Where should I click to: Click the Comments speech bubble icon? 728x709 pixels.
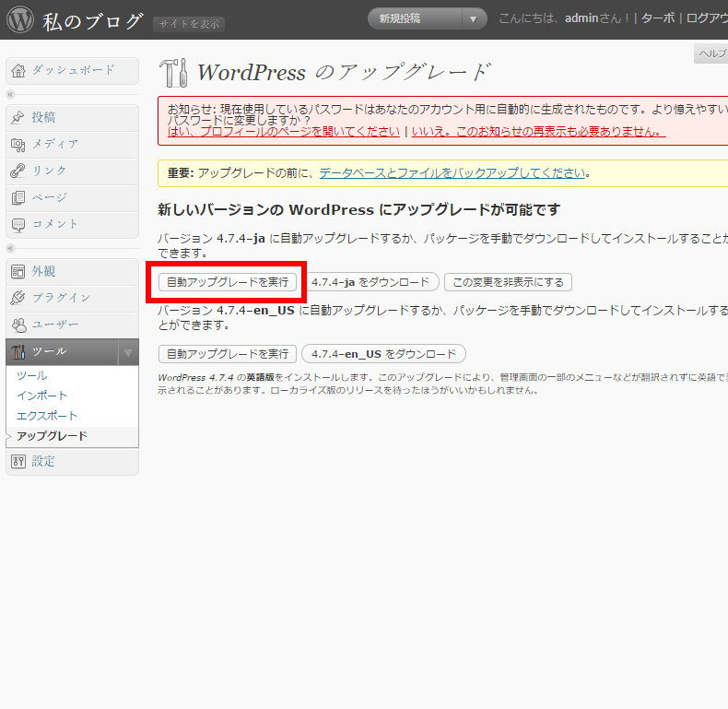(x=18, y=225)
